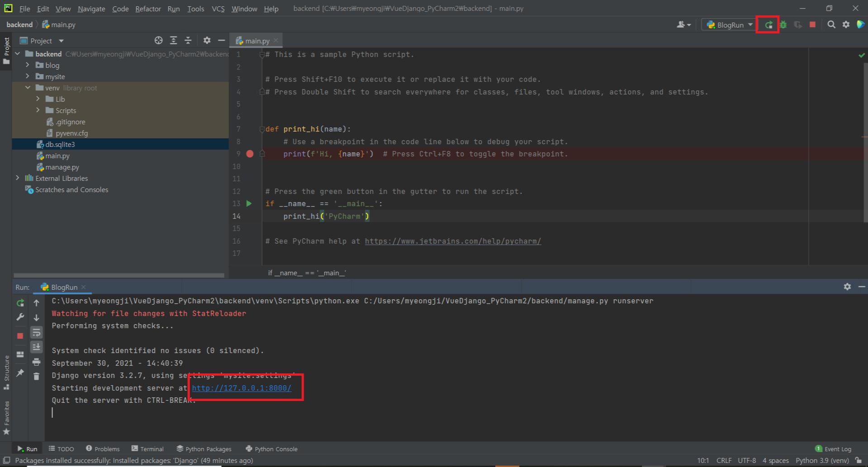This screenshot has height=467, width=868.
Task: Close the BlogRun run tab
Action: click(84, 287)
